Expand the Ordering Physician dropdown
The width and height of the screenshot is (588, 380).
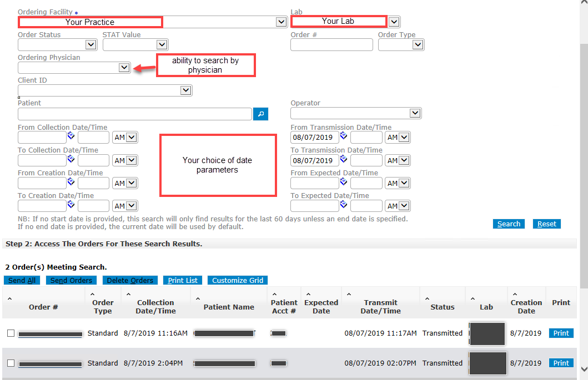coord(124,68)
